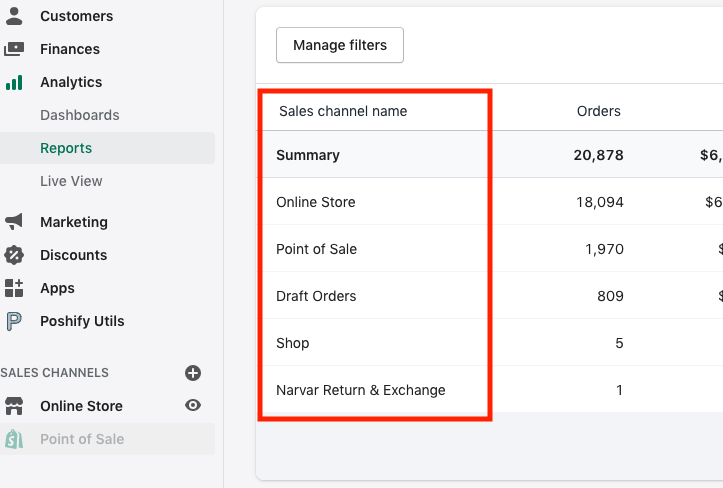
Task: Click the Online Store storefront icon
Action: tap(14, 406)
